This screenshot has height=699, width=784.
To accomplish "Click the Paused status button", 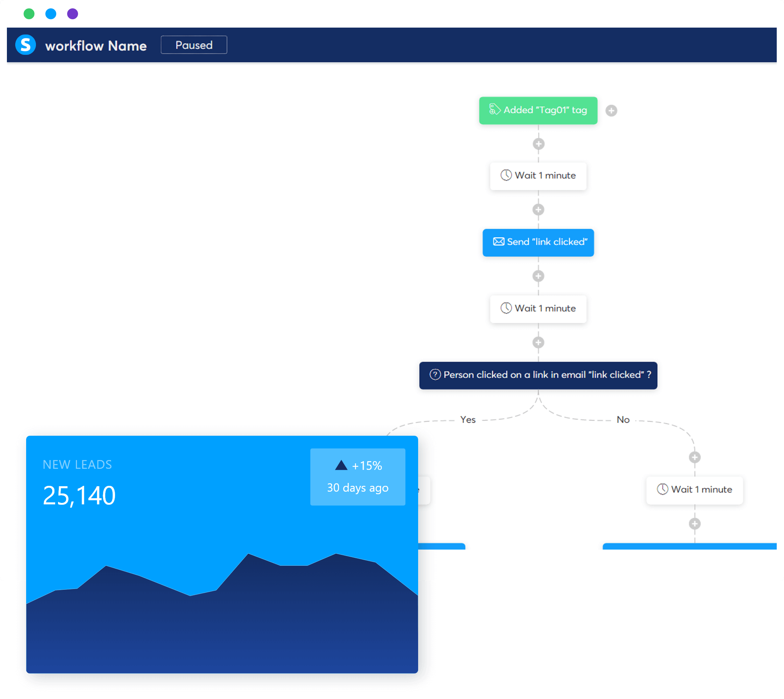I will click(x=193, y=45).
